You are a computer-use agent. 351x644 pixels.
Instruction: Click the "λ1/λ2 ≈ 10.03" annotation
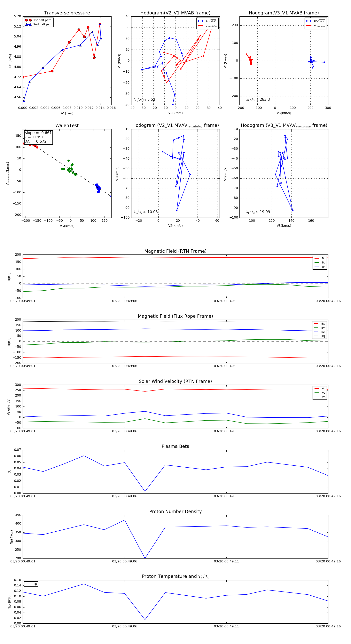pyautogui.click(x=146, y=212)
